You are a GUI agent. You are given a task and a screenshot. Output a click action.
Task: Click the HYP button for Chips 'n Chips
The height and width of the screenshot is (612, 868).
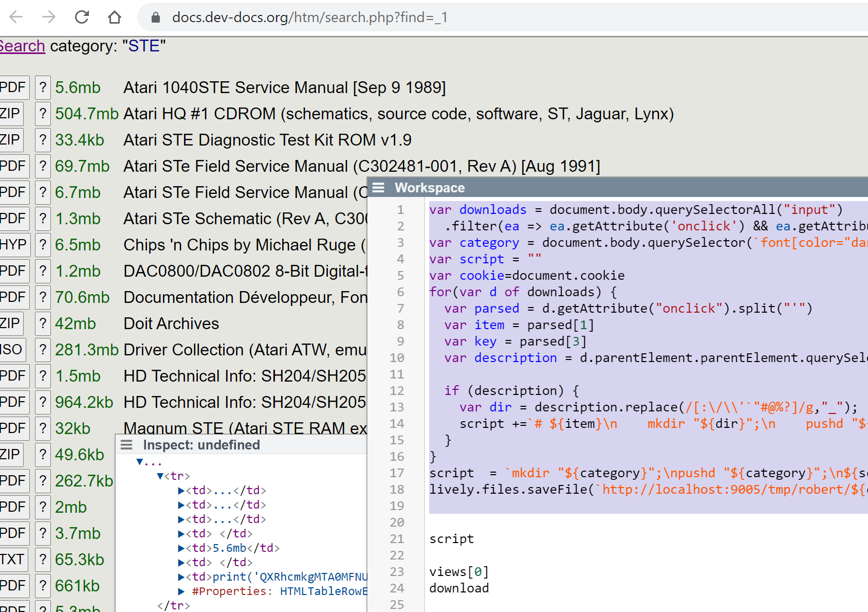click(13, 245)
